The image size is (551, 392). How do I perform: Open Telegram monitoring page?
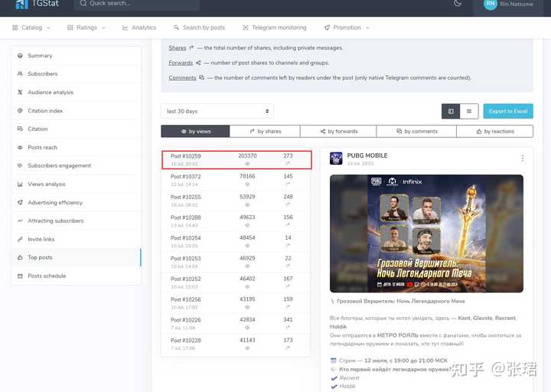click(x=275, y=28)
